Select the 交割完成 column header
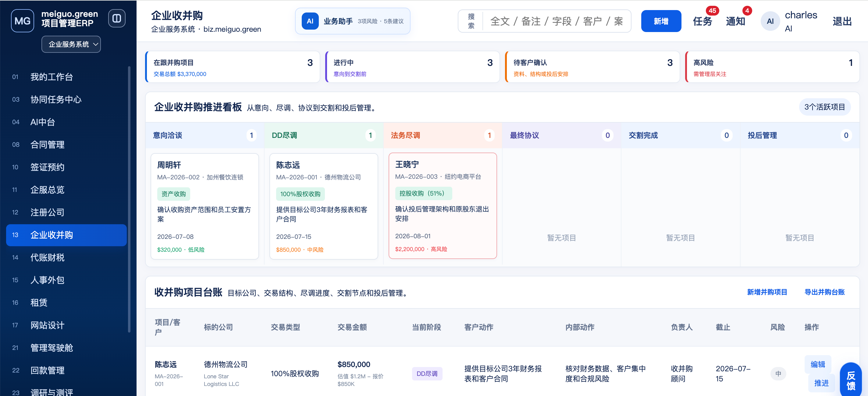The width and height of the screenshot is (868, 396). [x=681, y=135]
